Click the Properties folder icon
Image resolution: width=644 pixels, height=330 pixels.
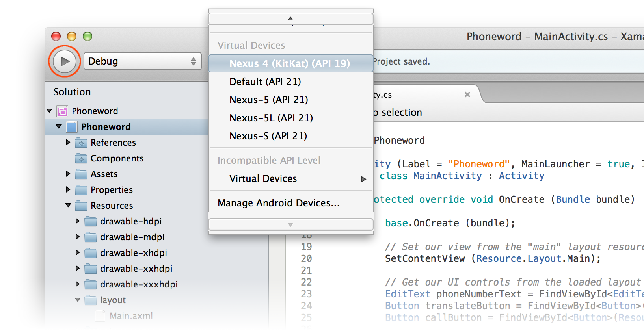pos(81,190)
